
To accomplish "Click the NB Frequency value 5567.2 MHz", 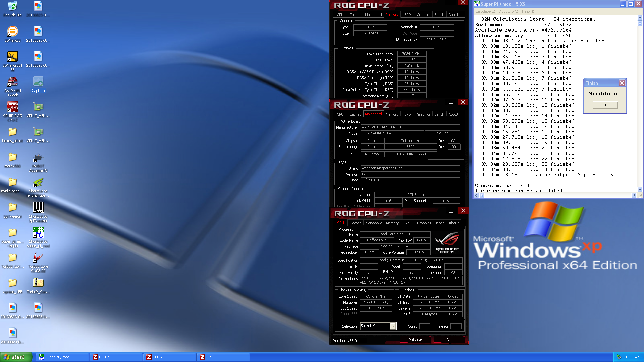I will [437, 39].
